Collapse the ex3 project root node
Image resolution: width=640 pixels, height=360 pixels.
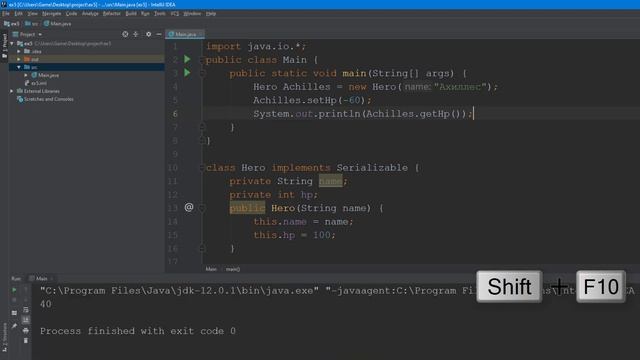12,43
